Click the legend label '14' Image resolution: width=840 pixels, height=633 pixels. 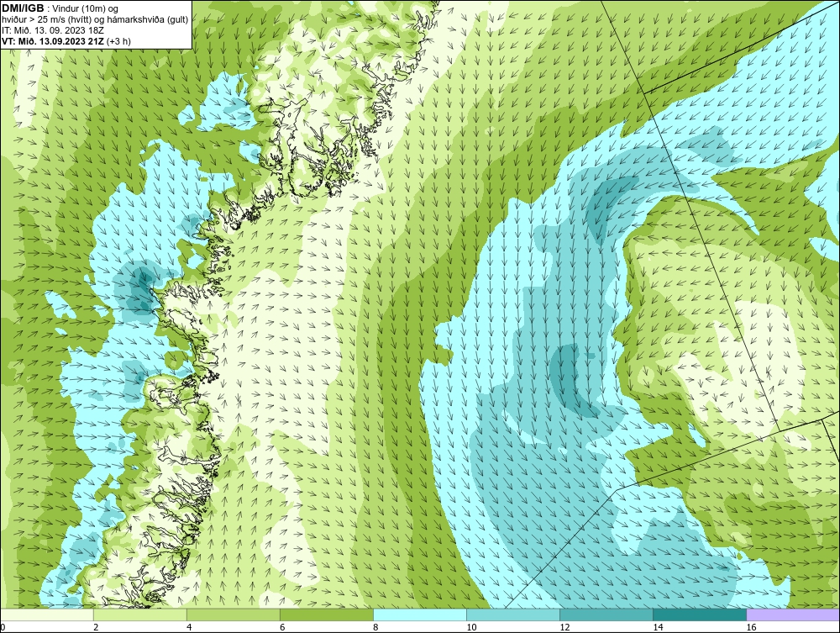[x=658, y=627]
